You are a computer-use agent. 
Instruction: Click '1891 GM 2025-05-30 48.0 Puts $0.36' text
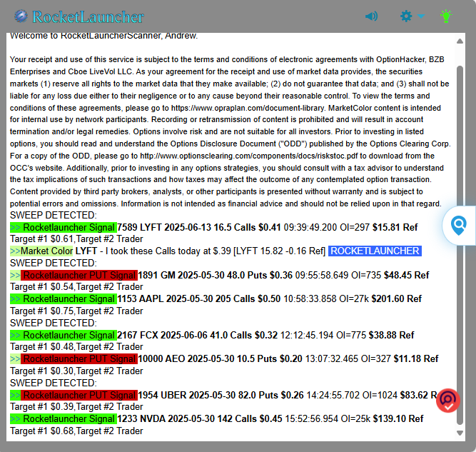coord(216,275)
